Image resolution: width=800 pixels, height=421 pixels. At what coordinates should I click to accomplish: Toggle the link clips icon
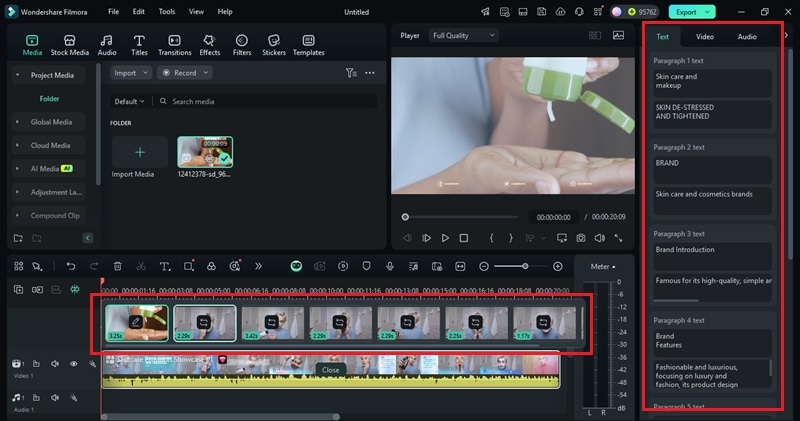pyautogui.click(x=37, y=290)
